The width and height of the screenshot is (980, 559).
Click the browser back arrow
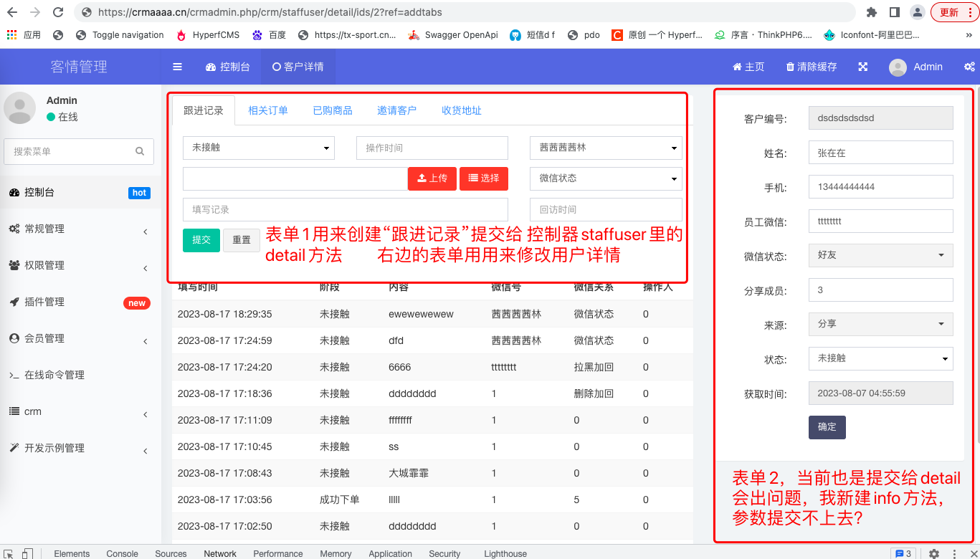[12, 12]
